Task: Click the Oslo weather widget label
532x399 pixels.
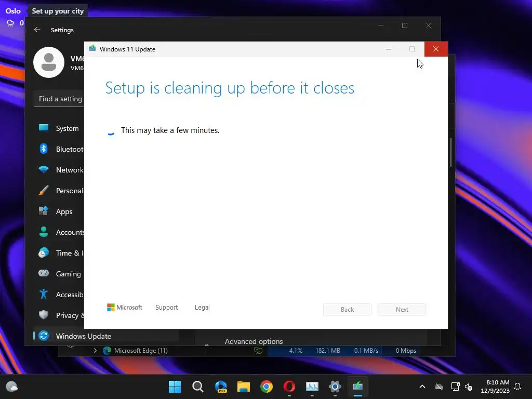Action: tap(13, 11)
